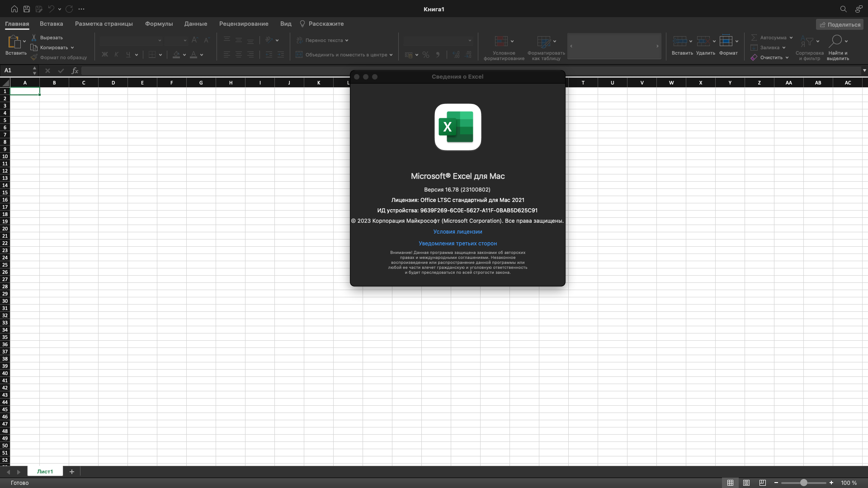Click the Home icon in title bar
Viewport: 868px width, 488px height.
tap(14, 9)
